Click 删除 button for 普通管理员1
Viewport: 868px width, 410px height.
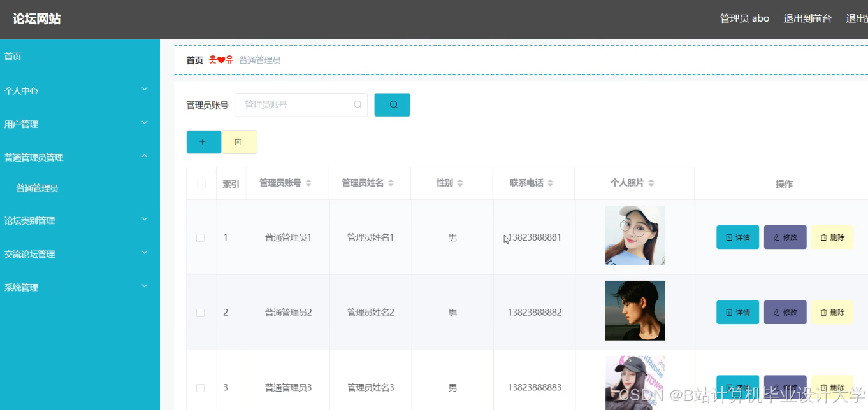pyautogui.click(x=832, y=237)
